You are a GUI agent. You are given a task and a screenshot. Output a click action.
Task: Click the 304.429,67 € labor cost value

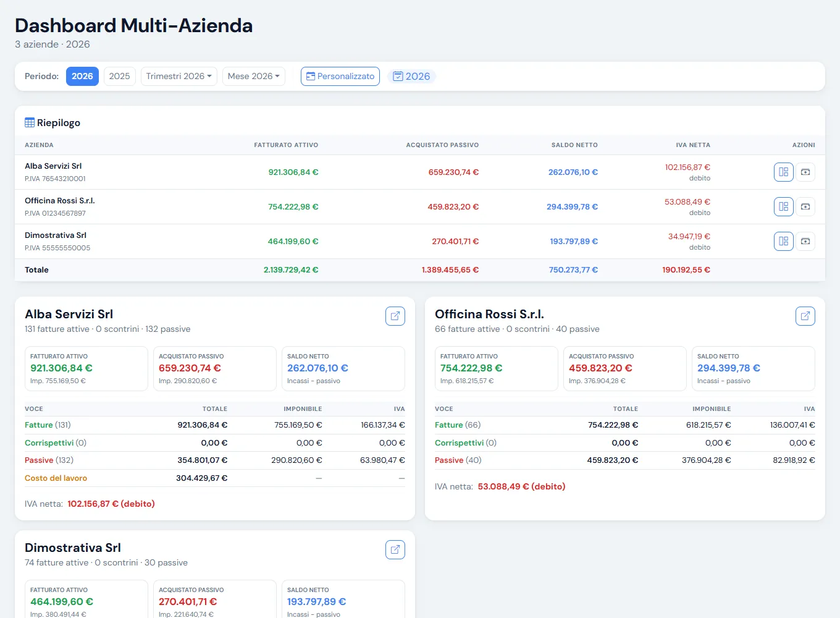coord(201,478)
